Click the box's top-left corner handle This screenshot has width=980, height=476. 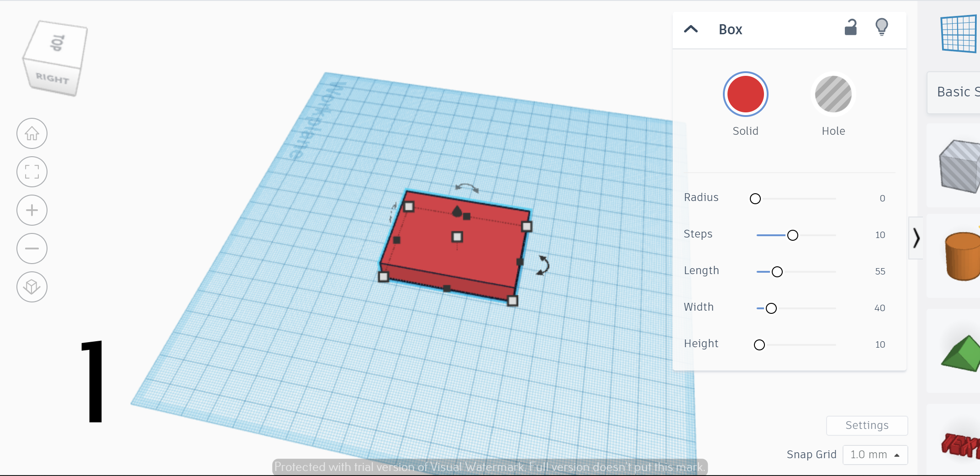click(x=409, y=207)
